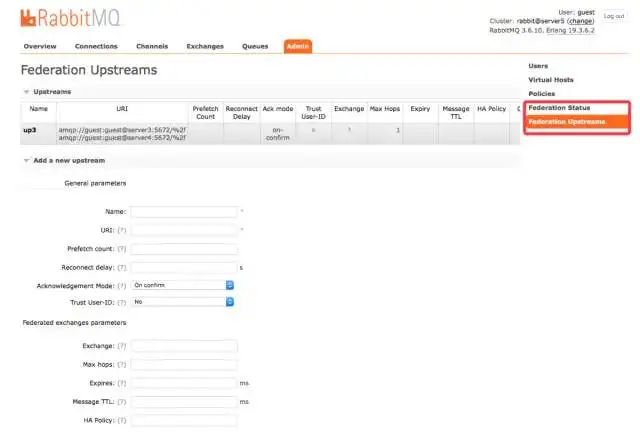Go to the Channels tab
Screen dimensions: 640x437
click(152, 47)
